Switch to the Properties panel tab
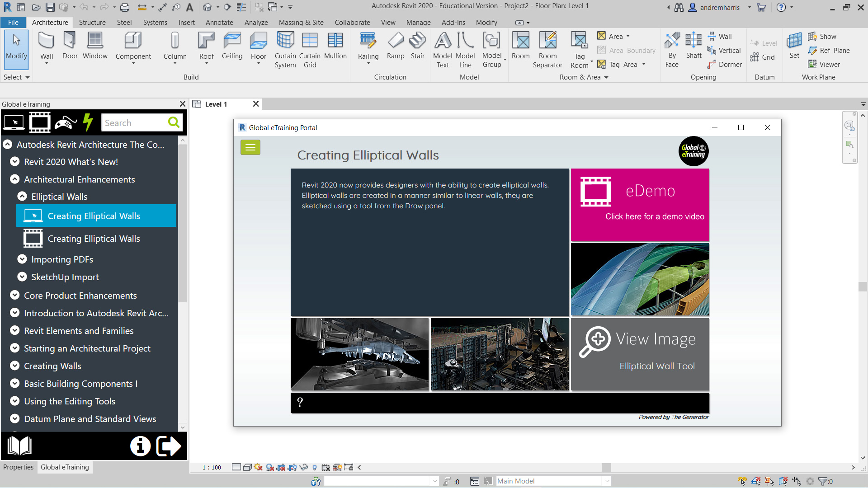Screen dimensions: 868x488 click(18, 467)
